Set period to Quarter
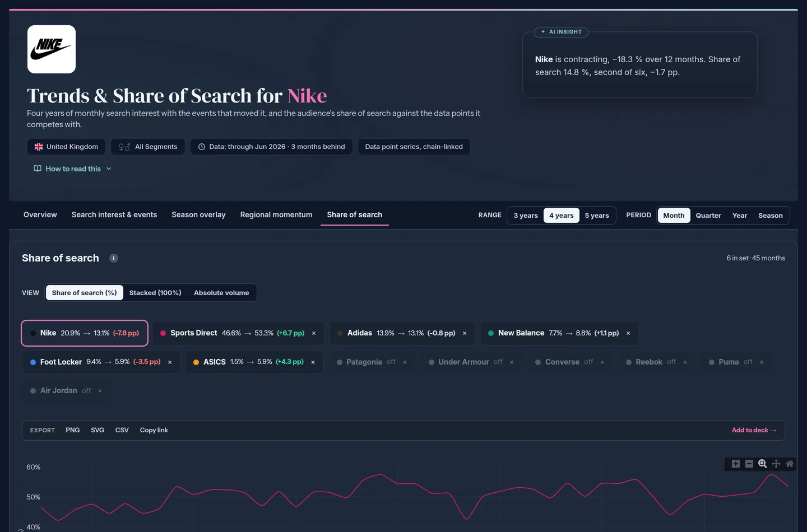Image resolution: width=807 pixels, height=532 pixels. (x=708, y=216)
